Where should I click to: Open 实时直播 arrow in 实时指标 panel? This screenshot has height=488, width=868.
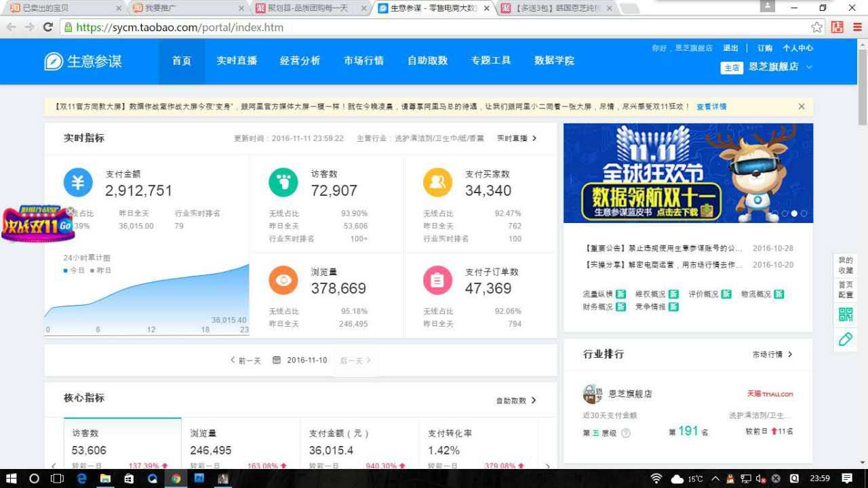point(534,138)
